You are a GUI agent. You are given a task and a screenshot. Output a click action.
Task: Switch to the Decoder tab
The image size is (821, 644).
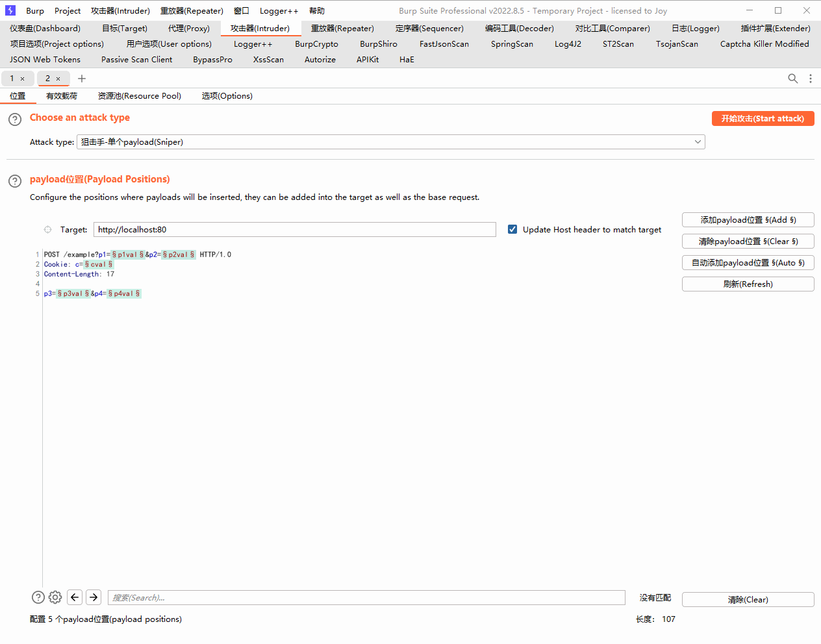[x=519, y=29]
